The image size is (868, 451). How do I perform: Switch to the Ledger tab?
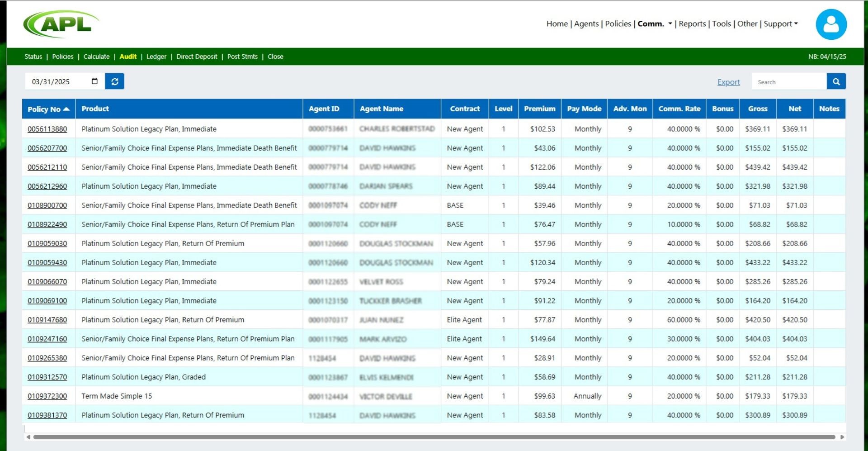pyautogui.click(x=156, y=57)
